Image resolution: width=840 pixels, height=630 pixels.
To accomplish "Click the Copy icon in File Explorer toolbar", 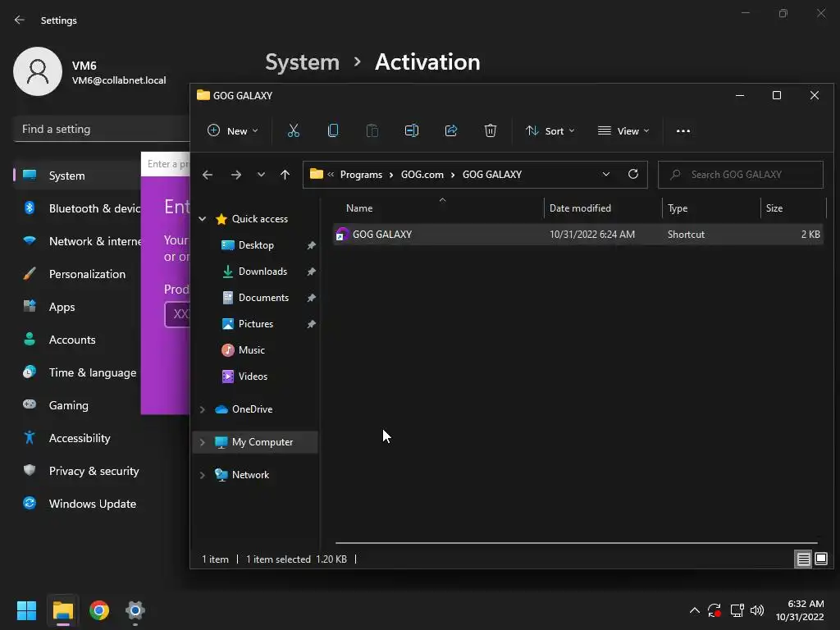I will pos(333,130).
